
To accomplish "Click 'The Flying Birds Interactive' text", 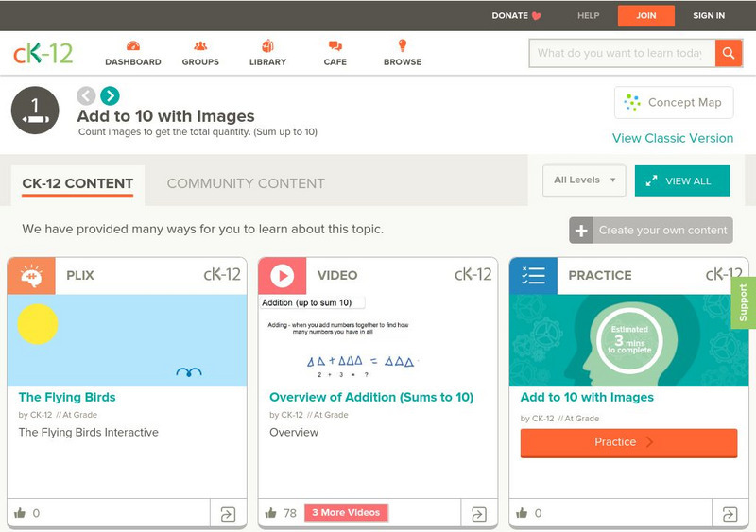I will pyautogui.click(x=88, y=433).
